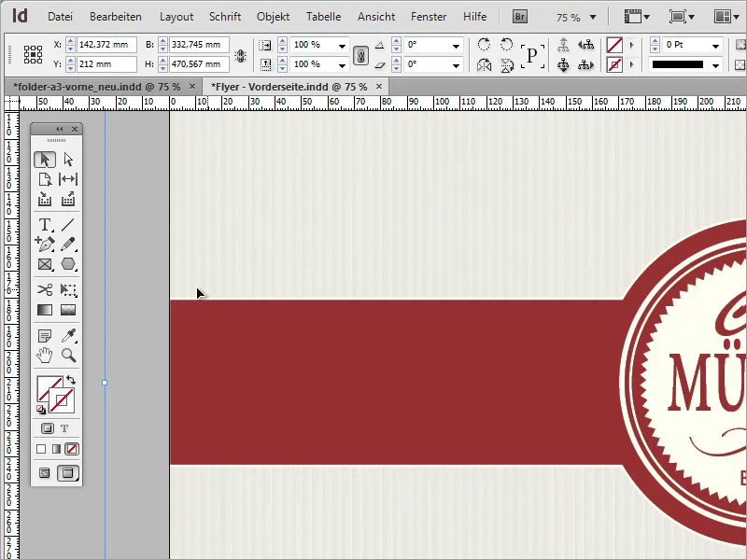Select content icon in control bar
Screen dimensions: 747x560
pos(564,64)
